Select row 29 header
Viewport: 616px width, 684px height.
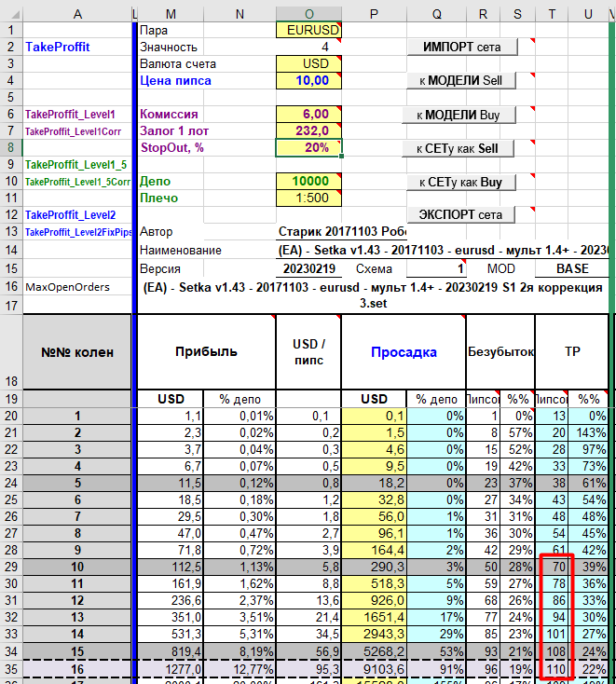pyautogui.click(x=11, y=567)
